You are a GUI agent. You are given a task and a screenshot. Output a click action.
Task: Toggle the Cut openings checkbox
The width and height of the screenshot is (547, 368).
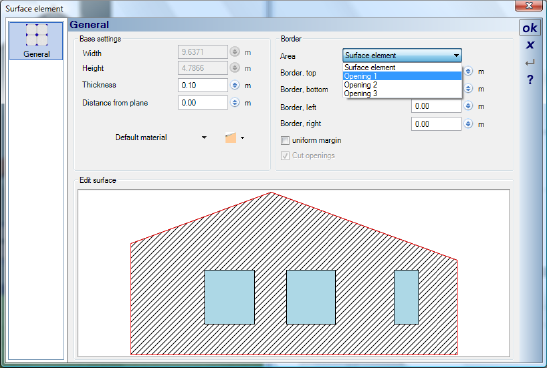point(285,155)
